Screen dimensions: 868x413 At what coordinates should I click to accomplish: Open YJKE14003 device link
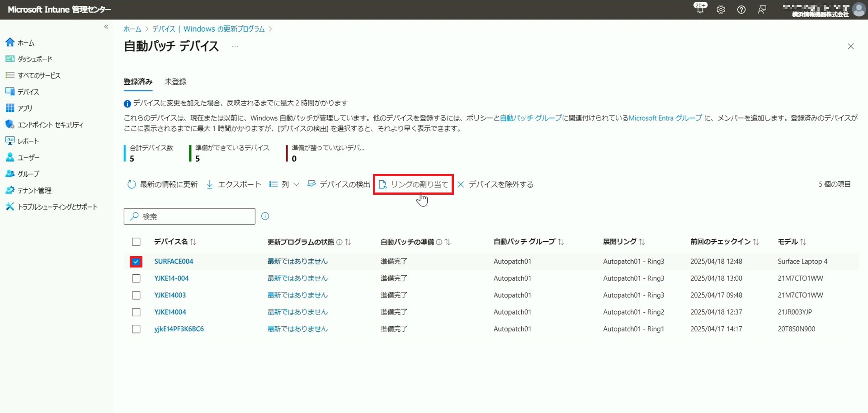pos(170,296)
